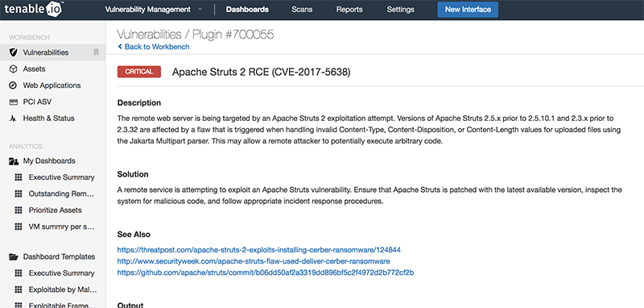The image size is (644, 308).
Task: Open Web Applications in the sidebar
Action: coord(52,85)
